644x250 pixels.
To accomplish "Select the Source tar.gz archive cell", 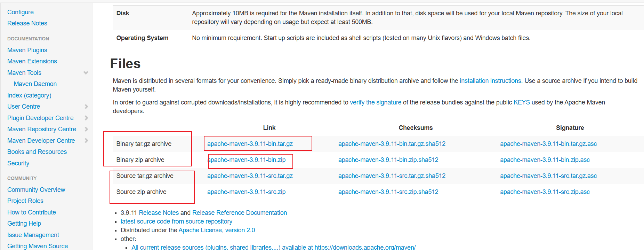I will pyautogui.click(x=145, y=176).
